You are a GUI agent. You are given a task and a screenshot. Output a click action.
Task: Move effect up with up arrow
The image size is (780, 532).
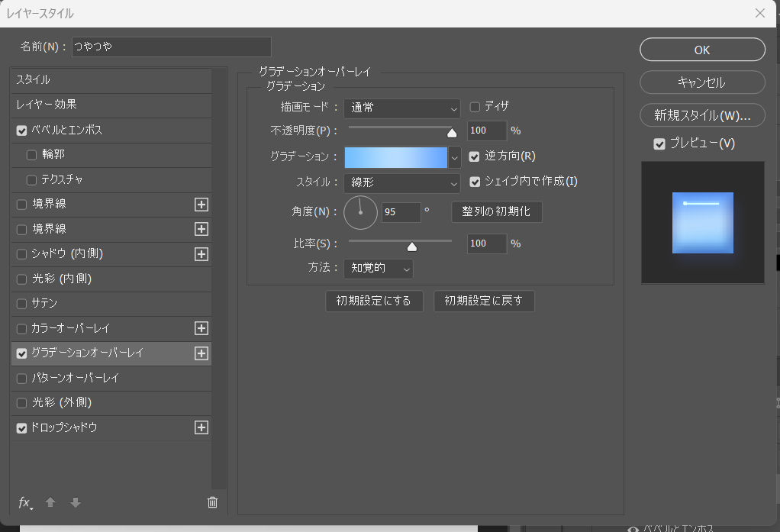pyautogui.click(x=50, y=502)
